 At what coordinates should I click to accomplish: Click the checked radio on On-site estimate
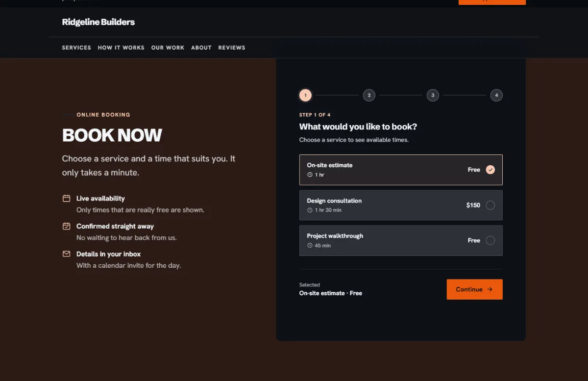point(490,170)
